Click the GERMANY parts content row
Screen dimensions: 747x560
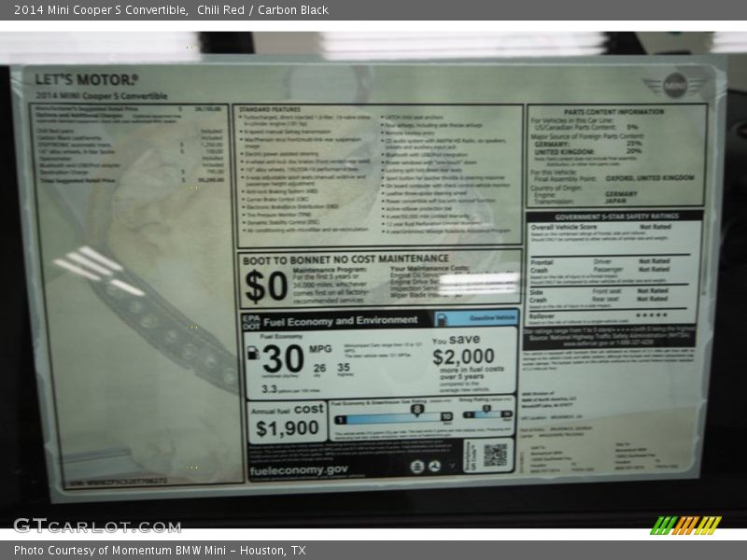click(x=588, y=144)
